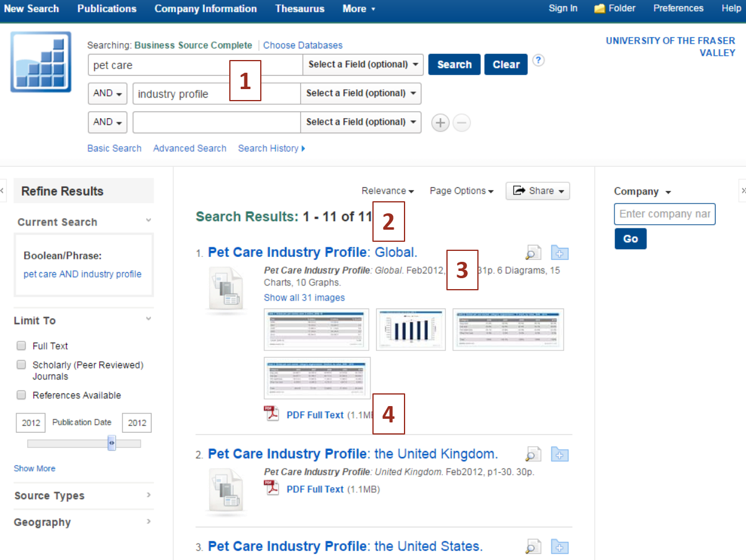Open second Select a Field dropdown
The height and width of the screenshot is (560, 746).
click(360, 93)
